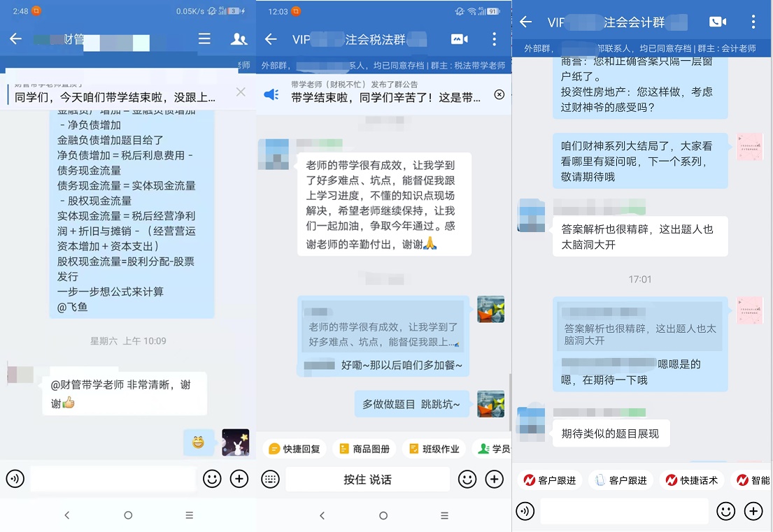Open plus attachments in 财管 chat
Image resolution: width=773 pixels, height=532 pixels.
pyautogui.click(x=239, y=479)
